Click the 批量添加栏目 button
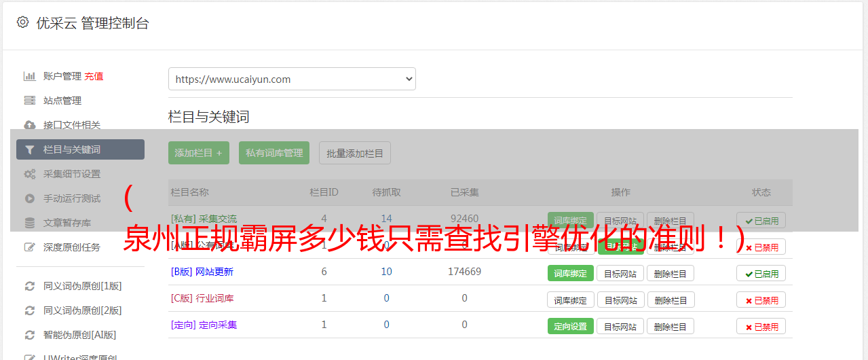The width and height of the screenshot is (868, 360). [x=355, y=153]
